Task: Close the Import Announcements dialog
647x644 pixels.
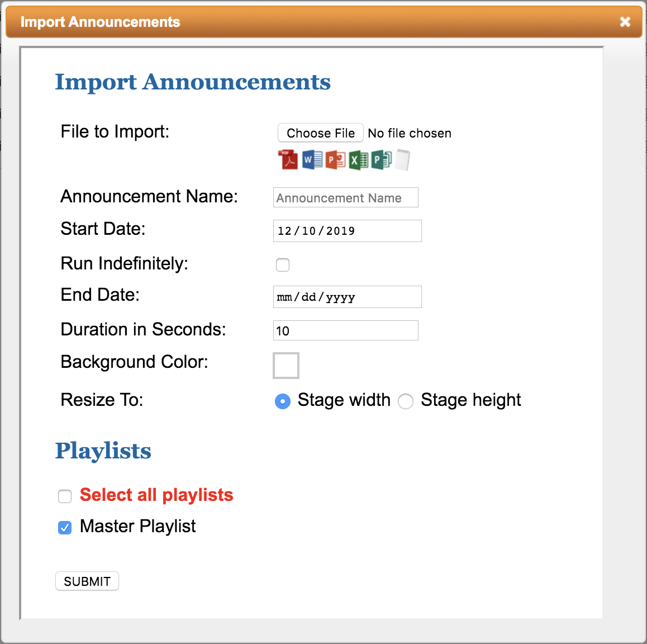Action: [625, 22]
